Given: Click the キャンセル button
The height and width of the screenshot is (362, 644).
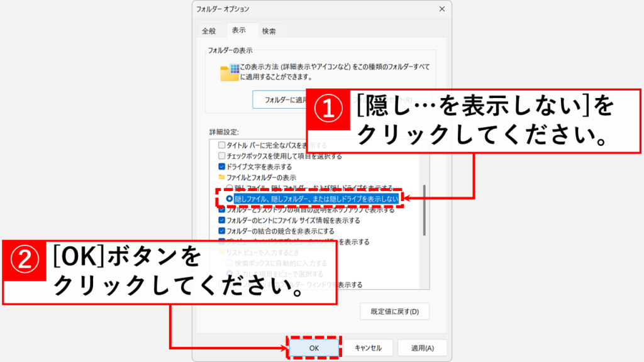Looking at the screenshot, I should click(x=368, y=348).
